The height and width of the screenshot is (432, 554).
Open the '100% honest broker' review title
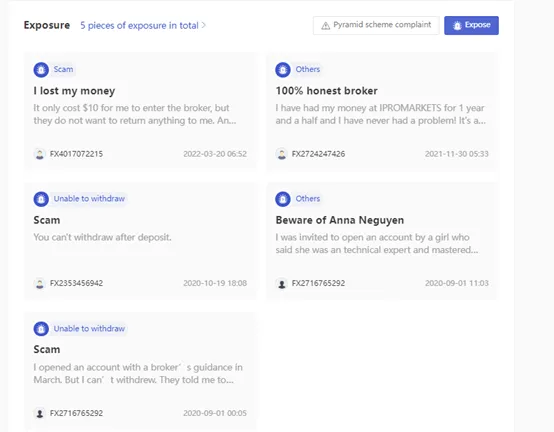326,91
